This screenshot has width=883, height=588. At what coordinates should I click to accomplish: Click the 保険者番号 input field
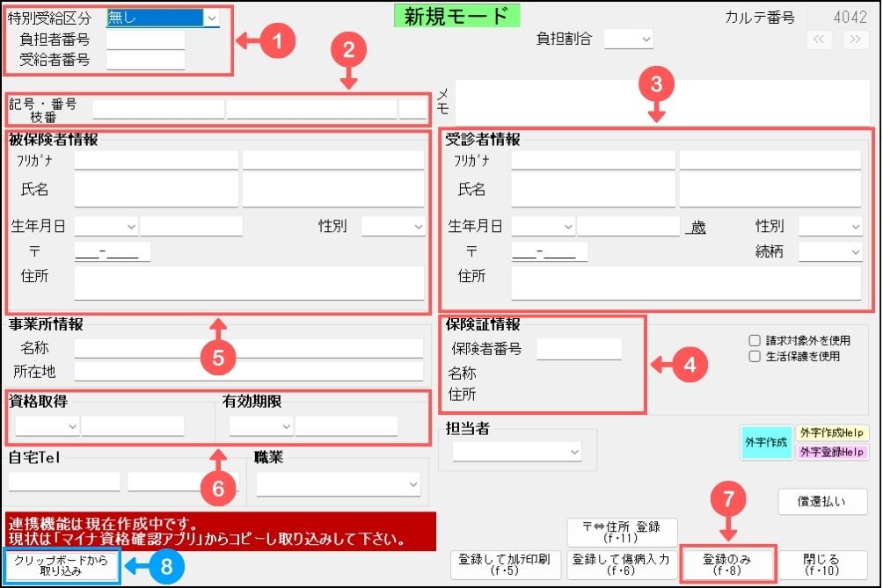[x=579, y=349]
